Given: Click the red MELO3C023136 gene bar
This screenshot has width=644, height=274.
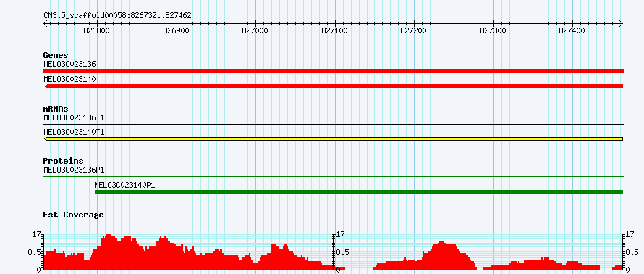Looking at the screenshot, I should (333, 71).
